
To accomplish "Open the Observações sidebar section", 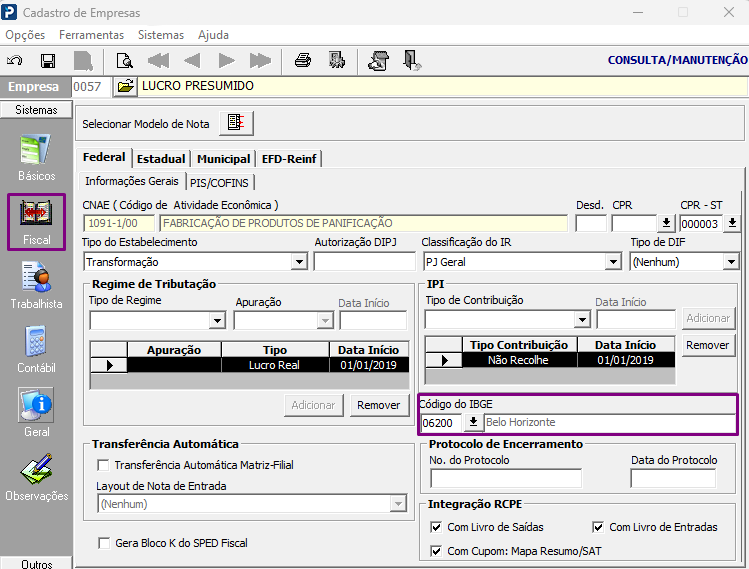I will tap(36, 478).
